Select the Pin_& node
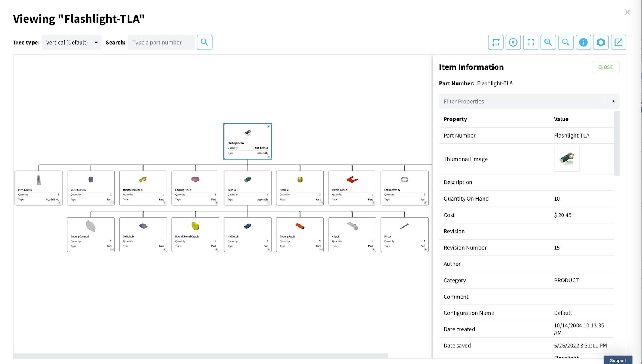 tap(404, 234)
